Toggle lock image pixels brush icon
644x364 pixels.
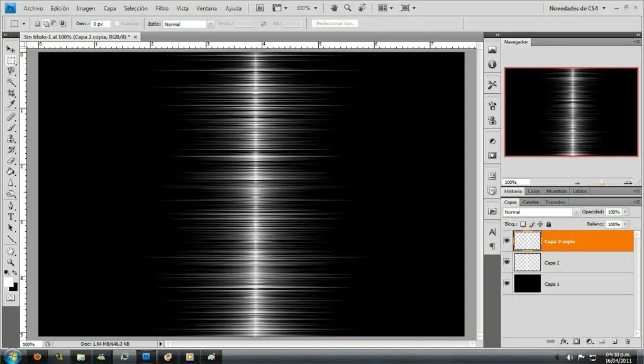coord(531,224)
